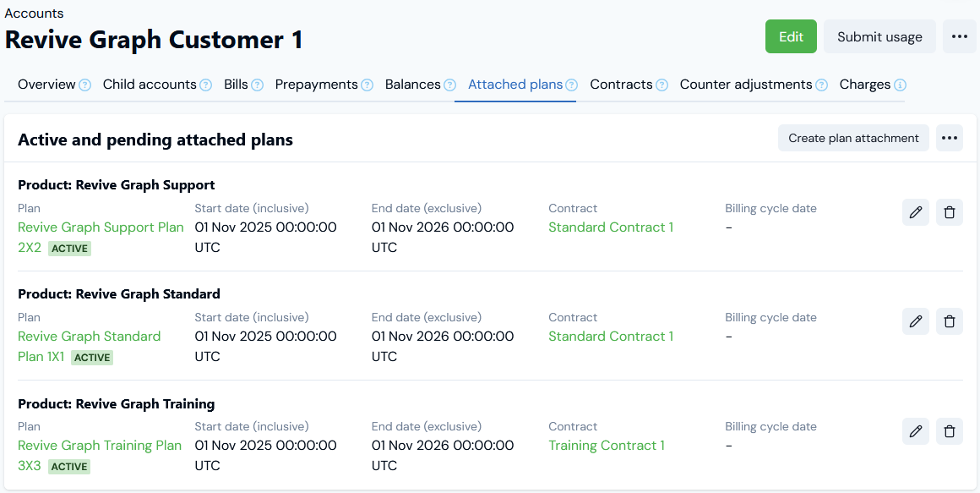Click pencil icon for Revive Graph Standard
980x493 pixels.
click(x=916, y=321)
